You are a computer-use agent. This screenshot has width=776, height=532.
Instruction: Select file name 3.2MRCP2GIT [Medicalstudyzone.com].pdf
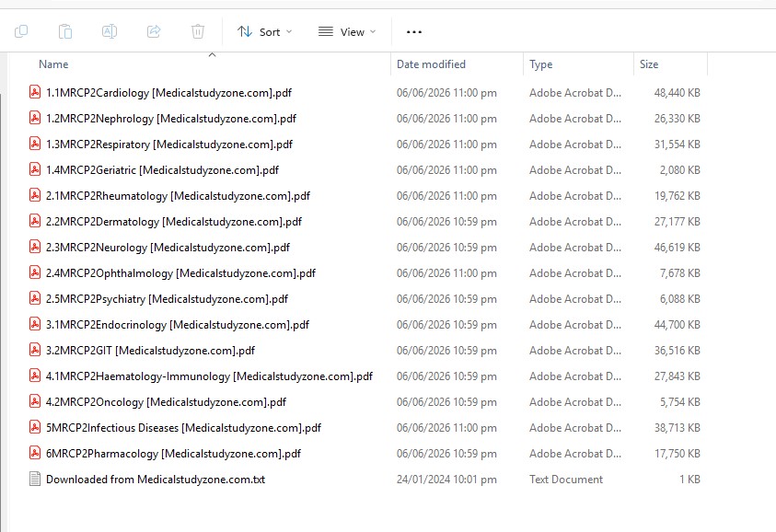150,351
